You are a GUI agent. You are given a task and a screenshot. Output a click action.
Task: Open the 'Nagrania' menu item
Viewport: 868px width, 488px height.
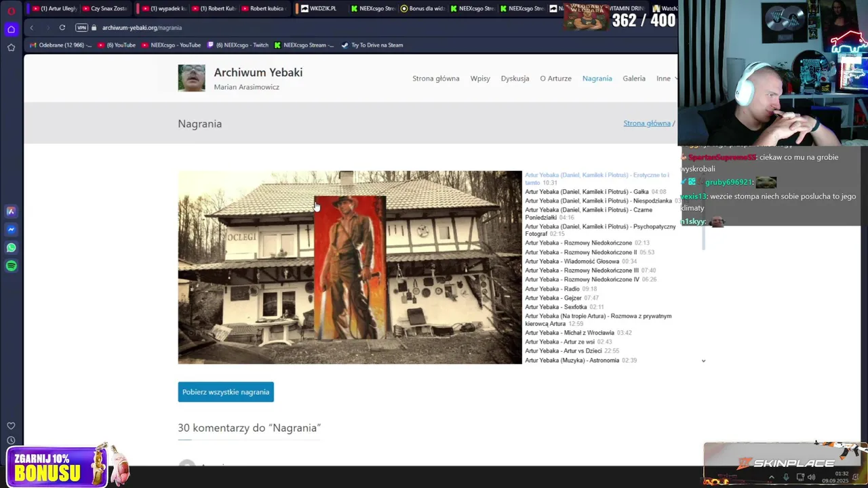(x=597, y=79)
